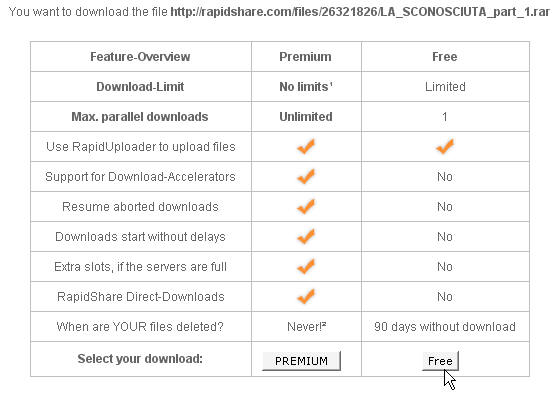Click the PREMIUM download button
The width and height of the screenshot is (553, 394).
(302, 361)
